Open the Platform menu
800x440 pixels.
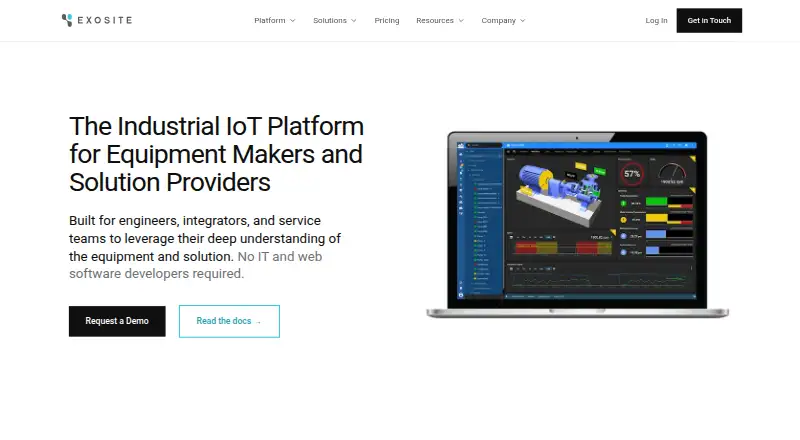pyautogui.click(x=270, y=20)
